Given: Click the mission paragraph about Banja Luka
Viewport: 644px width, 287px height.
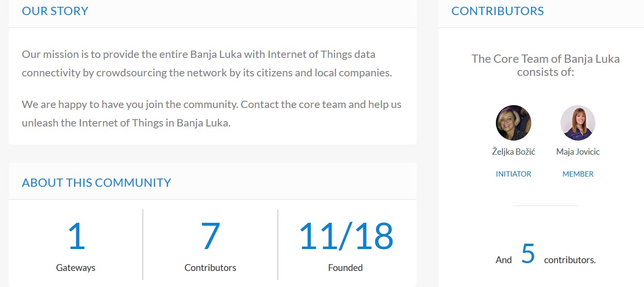Looking at the screenshot, I should point(207,64).
